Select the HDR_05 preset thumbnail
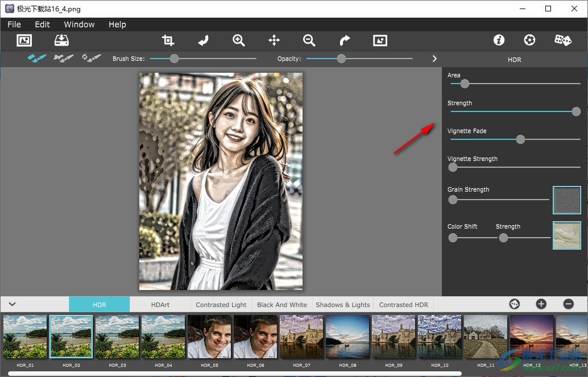 (x=209, y=337)
